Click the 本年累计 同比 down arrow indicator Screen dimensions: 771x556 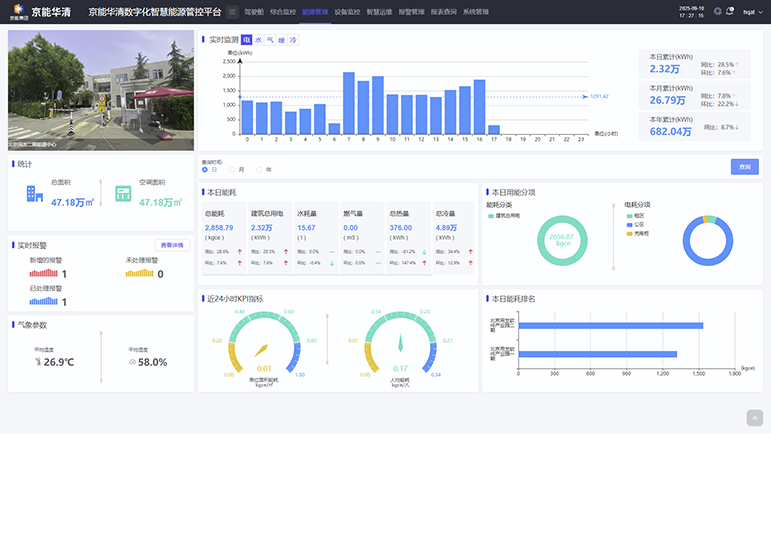pyautogui.click(x=737, y=127)
